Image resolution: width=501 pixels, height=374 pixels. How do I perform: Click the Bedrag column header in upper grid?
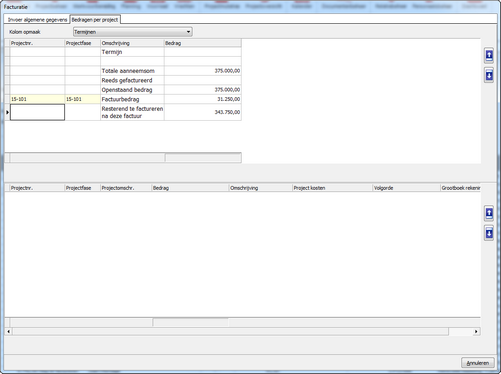click(x=203, y=43)
